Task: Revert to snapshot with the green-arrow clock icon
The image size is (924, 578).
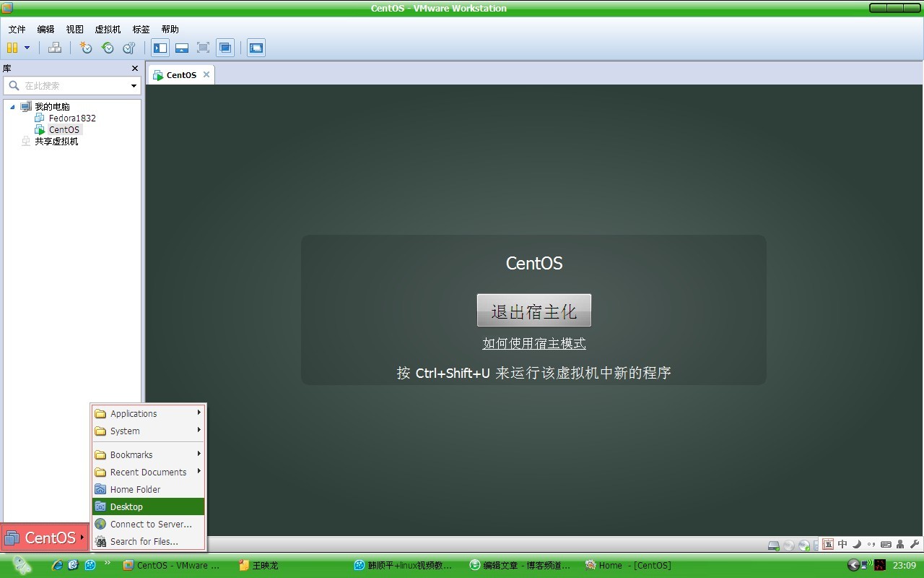Action: pos(108,48)
